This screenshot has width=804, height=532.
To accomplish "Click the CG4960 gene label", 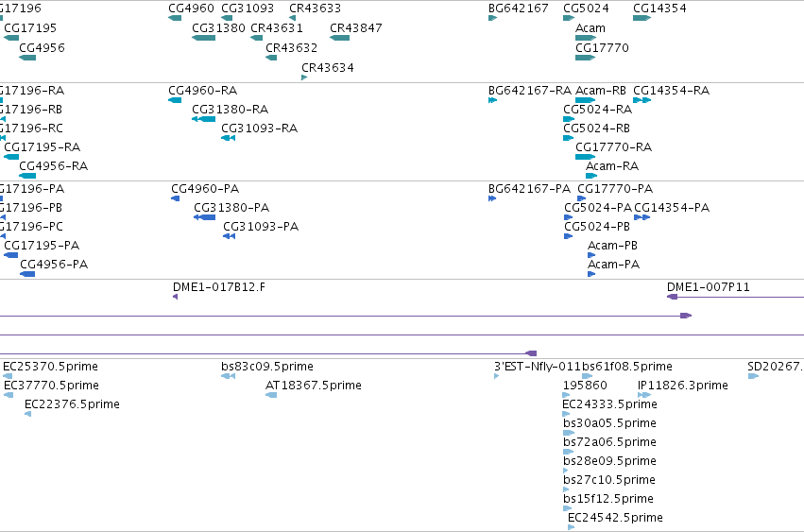I will (191, 9).
